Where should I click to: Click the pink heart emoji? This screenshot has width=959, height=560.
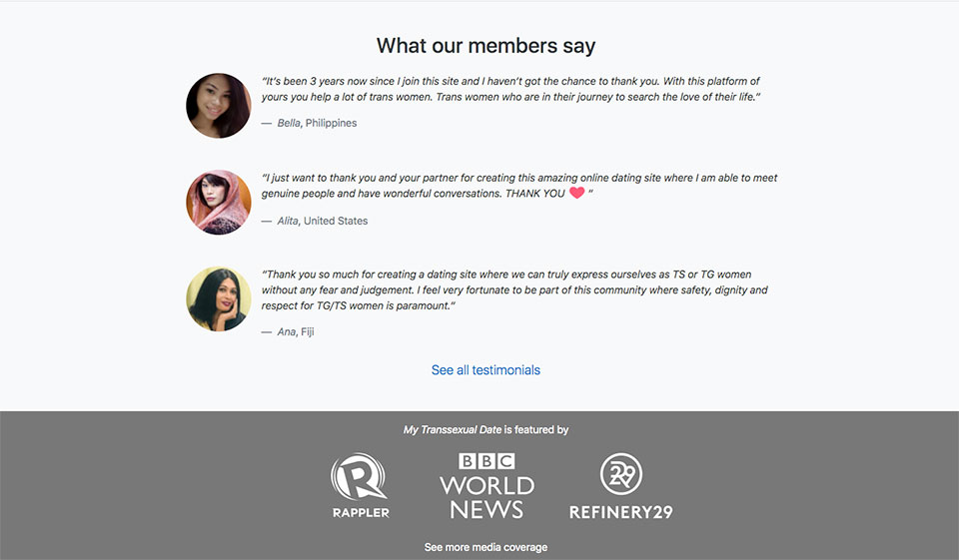coord(576,193)
